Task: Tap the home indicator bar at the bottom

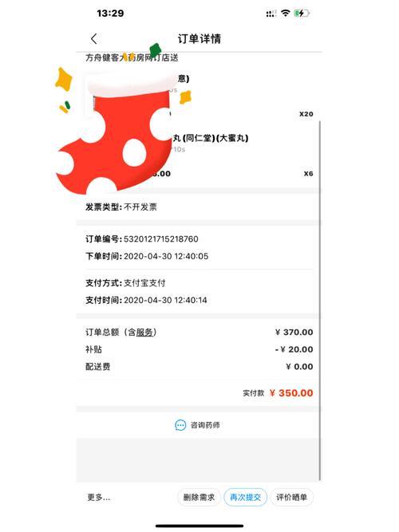Action: [199, 526]
